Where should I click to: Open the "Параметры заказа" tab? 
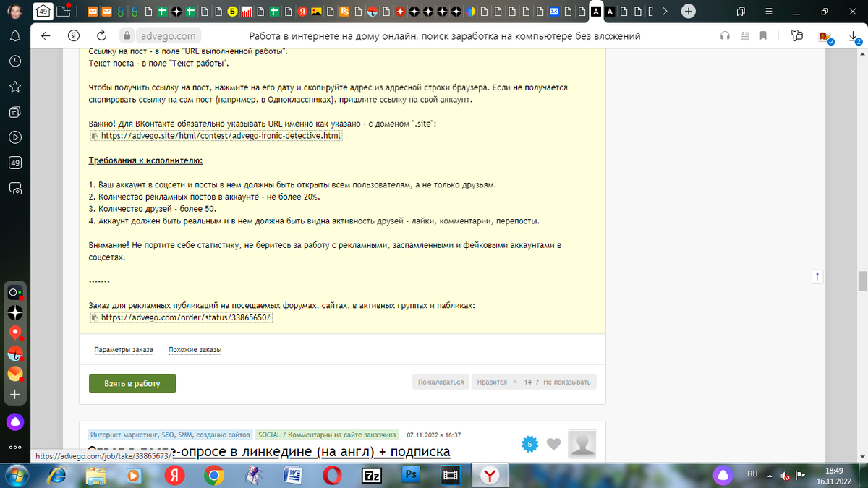pos(124,350)
